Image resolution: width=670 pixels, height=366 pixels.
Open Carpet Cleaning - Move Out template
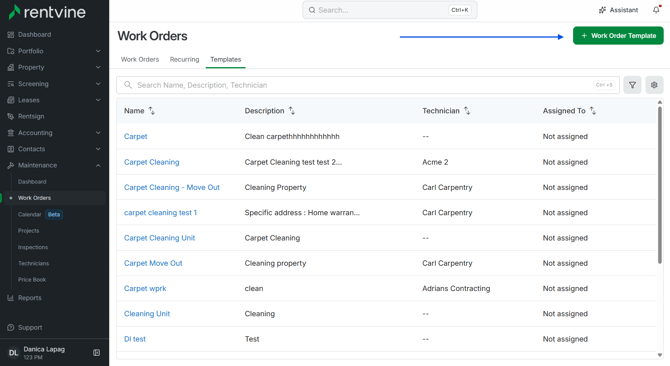tap(172, 187)
